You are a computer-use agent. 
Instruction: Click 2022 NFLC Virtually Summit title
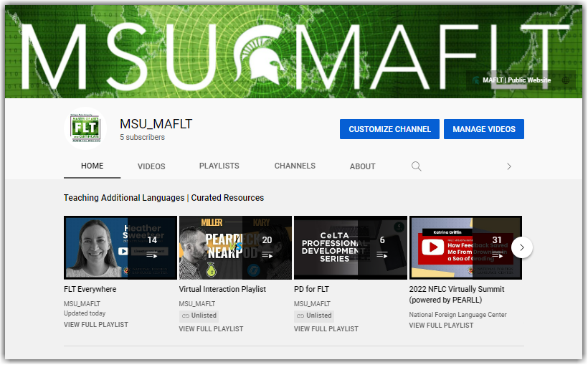point(457,295)
